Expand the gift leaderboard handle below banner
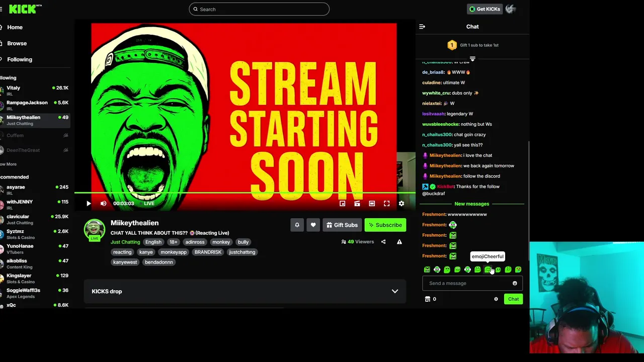Image resolution: width=644 pixels, height=362 pixels. point(472,59)
